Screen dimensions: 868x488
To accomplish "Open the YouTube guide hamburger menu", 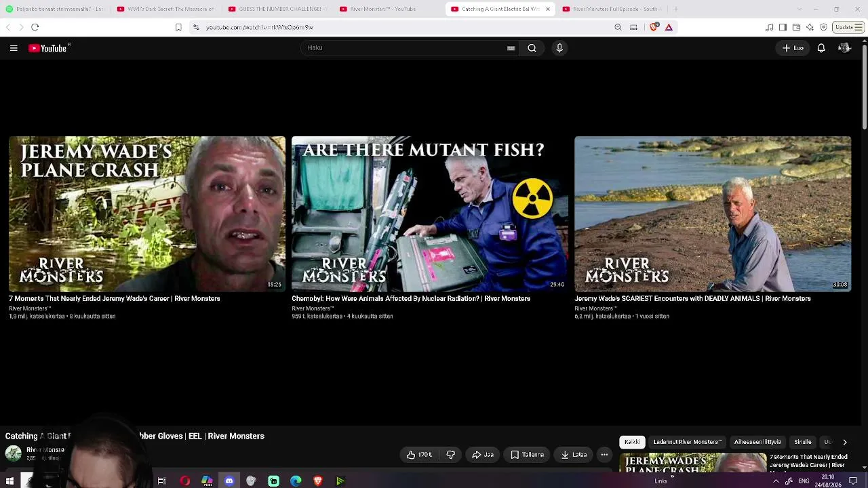I will click(x=14, y=48).
